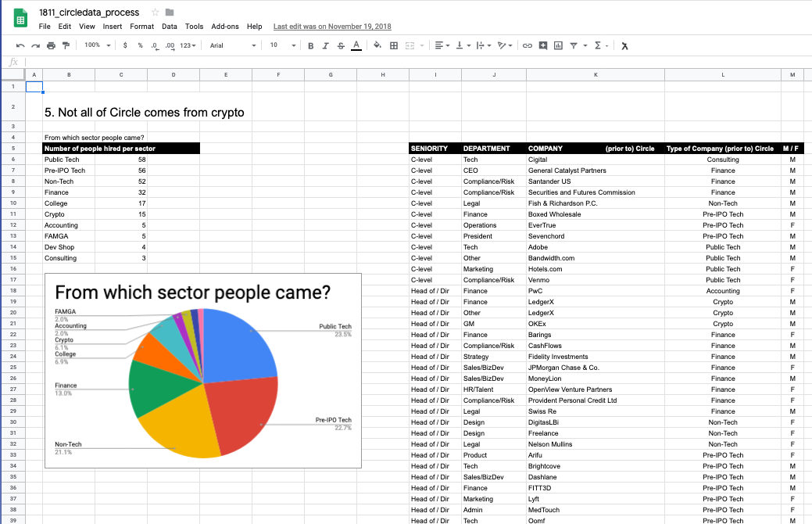
Task: Open the Sheets home icon
Action: 20,20
